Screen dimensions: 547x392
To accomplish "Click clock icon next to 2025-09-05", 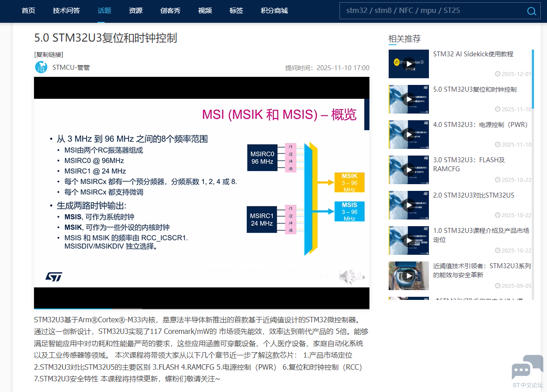I will (x=498, y=286).
